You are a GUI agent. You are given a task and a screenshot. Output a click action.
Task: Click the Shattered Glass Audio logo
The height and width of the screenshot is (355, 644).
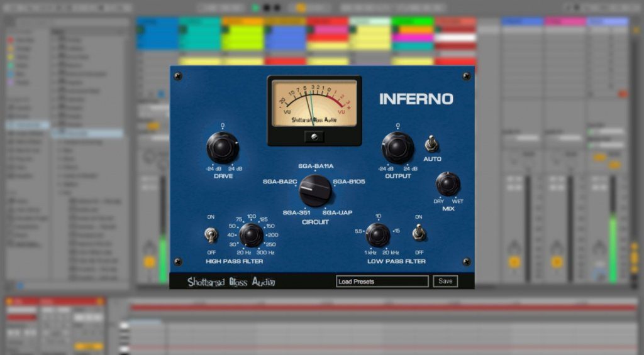[231, 281]
